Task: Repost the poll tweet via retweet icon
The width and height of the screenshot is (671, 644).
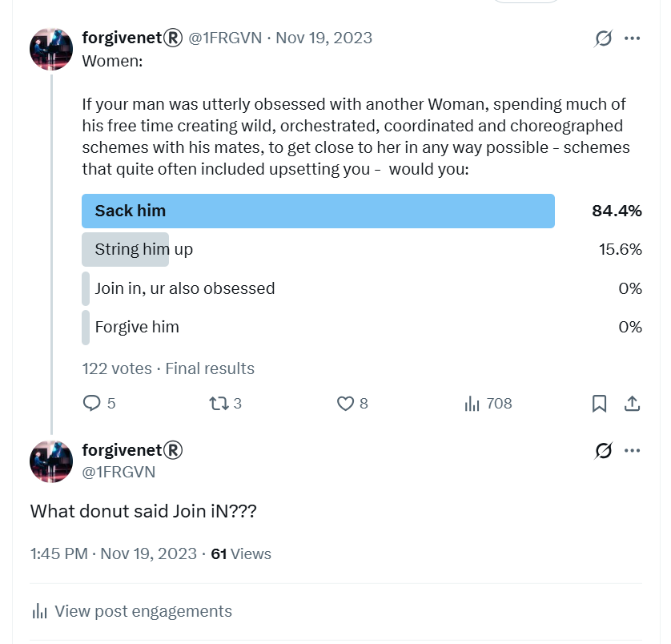Action: 219,404
